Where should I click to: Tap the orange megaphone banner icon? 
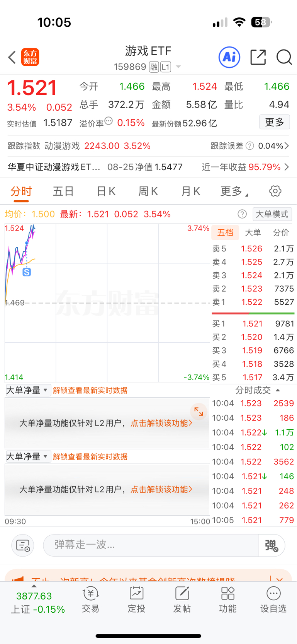pos(18,579)
